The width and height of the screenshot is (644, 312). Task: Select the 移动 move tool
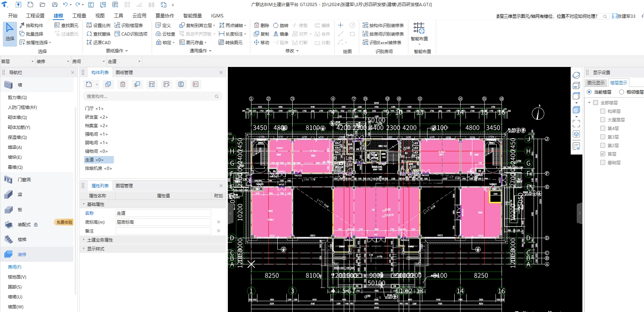[x=262, y=42]
